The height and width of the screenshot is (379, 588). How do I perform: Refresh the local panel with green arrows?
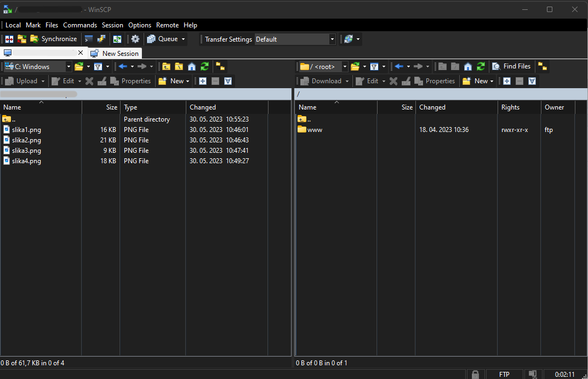[204, 67]
